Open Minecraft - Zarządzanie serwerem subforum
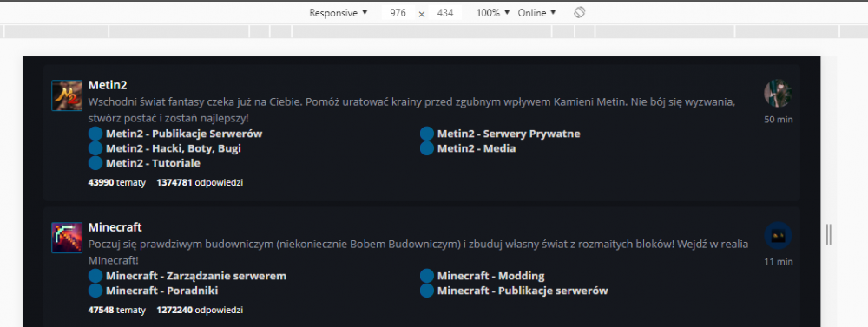The height and width of the screenshot is (327, 868). [196, 276]
